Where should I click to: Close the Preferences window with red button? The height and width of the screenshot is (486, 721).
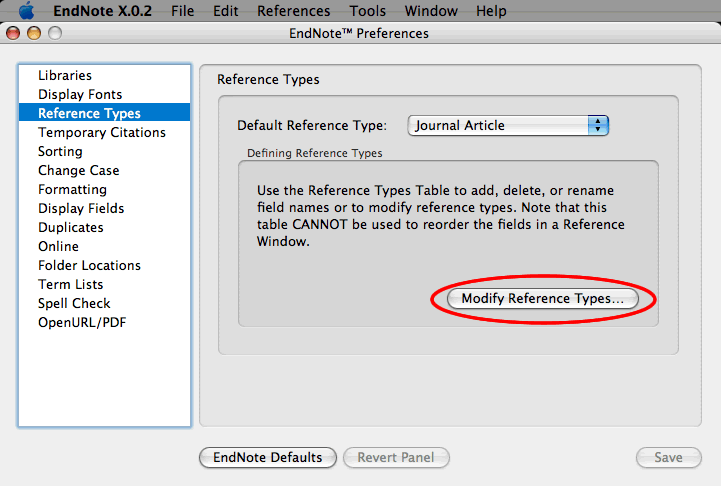click(x=13, y=33)
